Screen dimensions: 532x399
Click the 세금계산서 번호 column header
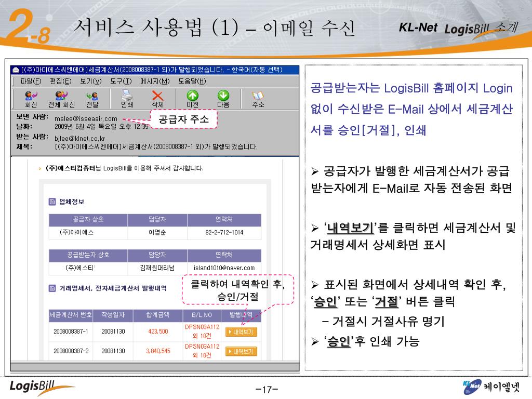[71, 315]
